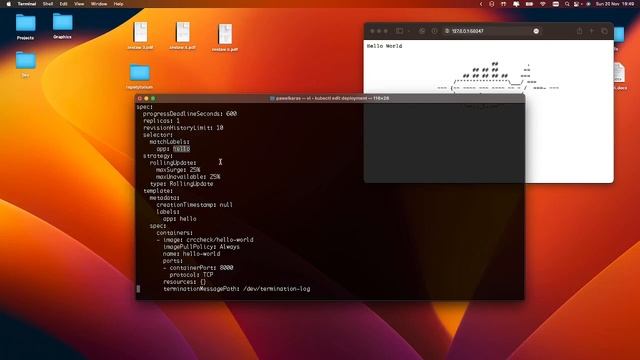Click the name: hello-world line

point(191,254)
